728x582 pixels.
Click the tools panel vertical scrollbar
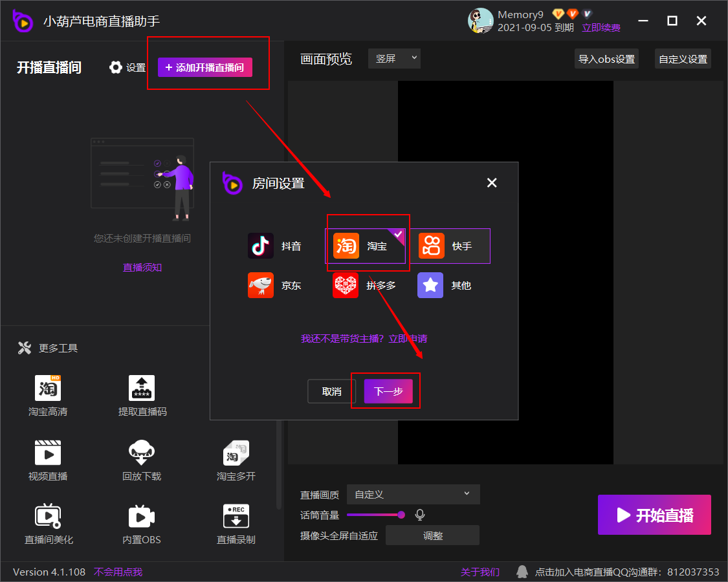point(279,464)
